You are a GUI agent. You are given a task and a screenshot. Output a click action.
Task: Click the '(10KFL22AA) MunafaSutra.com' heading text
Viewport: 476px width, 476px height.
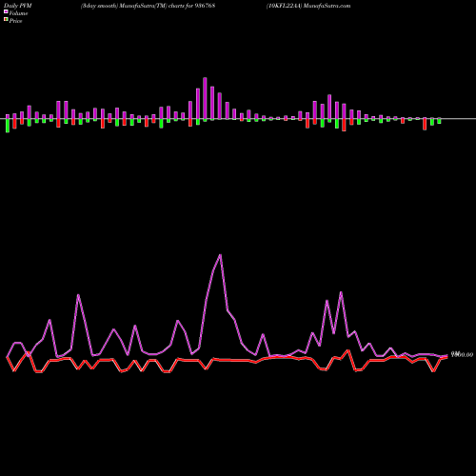tap(308, 6)
